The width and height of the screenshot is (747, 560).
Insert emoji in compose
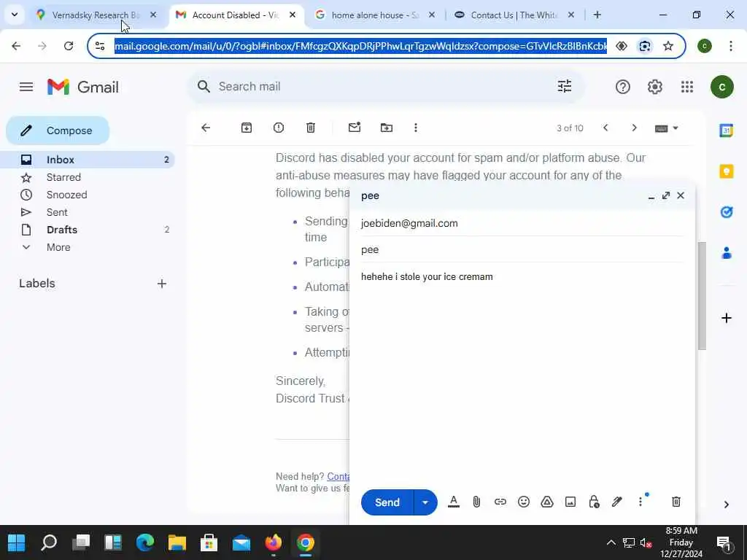[x=524, y=502]
